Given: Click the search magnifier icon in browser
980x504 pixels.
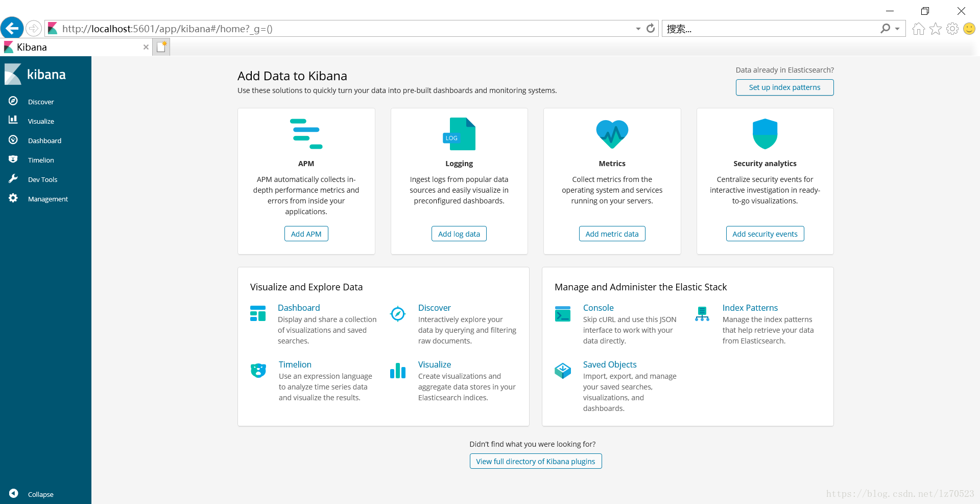Looking at the screenshot, I should [x=885, y=29].
